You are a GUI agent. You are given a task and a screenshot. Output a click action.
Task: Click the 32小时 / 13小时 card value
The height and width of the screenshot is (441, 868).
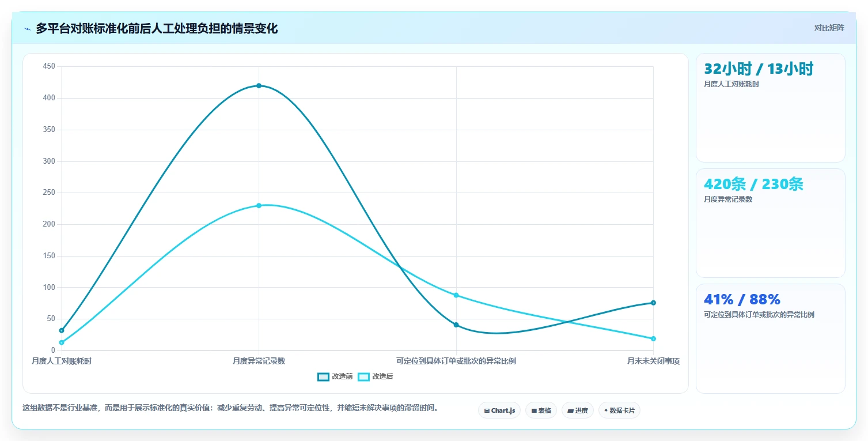click(x=759, y=69)
